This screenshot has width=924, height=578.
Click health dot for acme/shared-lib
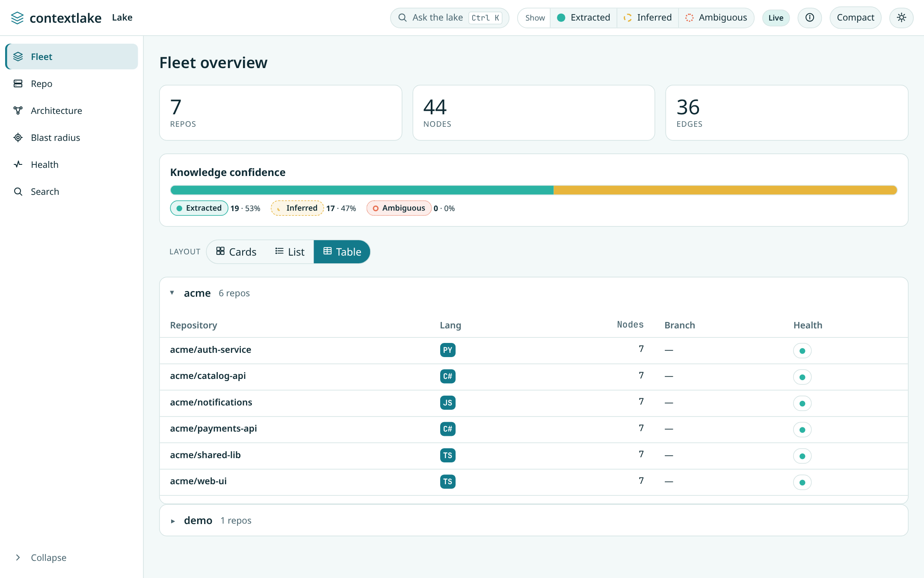click(802, 456)
